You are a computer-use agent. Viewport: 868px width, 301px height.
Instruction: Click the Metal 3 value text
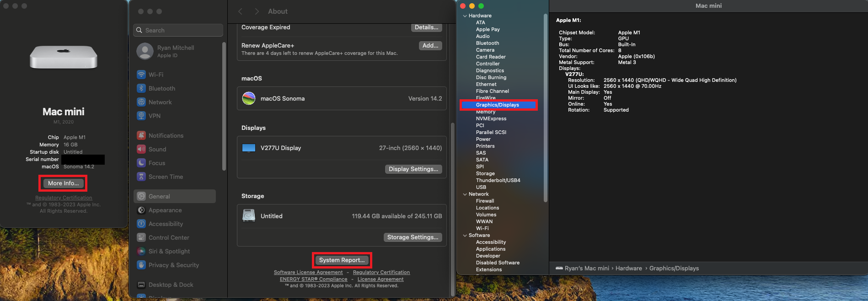[x=627, y=62]
